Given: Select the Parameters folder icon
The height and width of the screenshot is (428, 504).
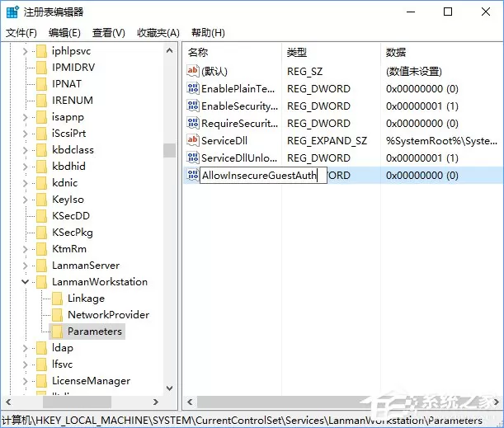Looking at the screenshot, I should tap(57, 332).
